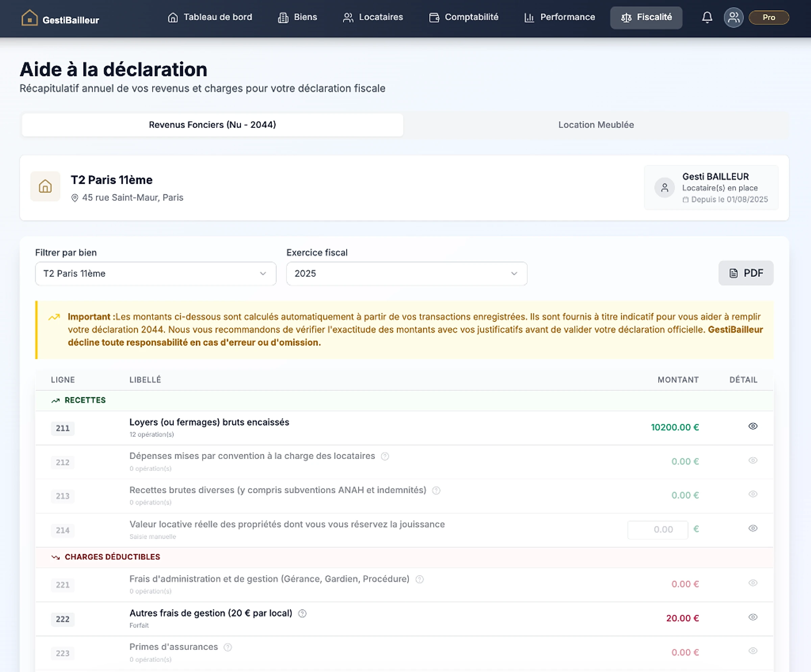Export the summary with the PDF button
This screenshot has width=811, height=672.
point(746,273)
